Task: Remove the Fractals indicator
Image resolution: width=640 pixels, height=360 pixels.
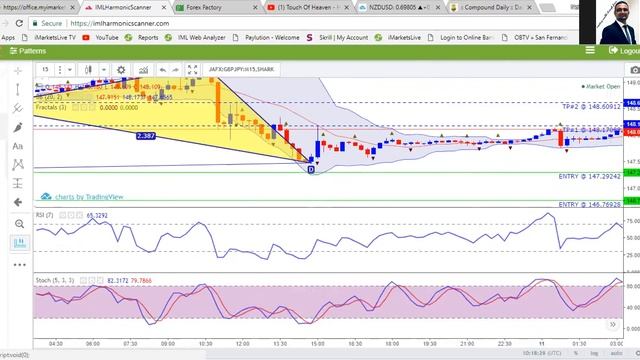Action: [x=92, y=107]
